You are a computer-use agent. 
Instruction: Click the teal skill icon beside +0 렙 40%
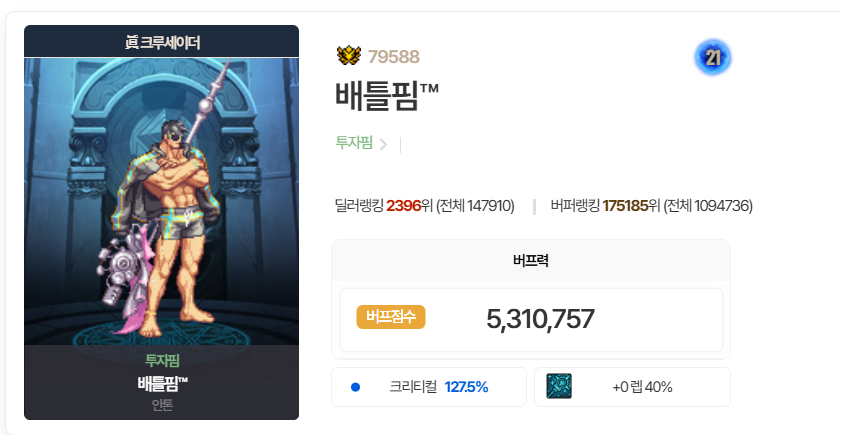pyautogui.click(x=559, y=386)
